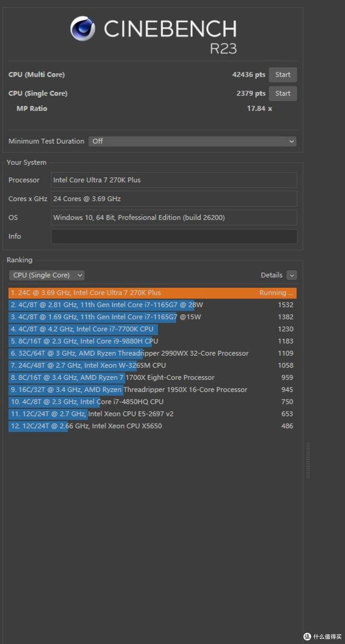Click the MP Ratio value 17.84 x

point(259,109)
